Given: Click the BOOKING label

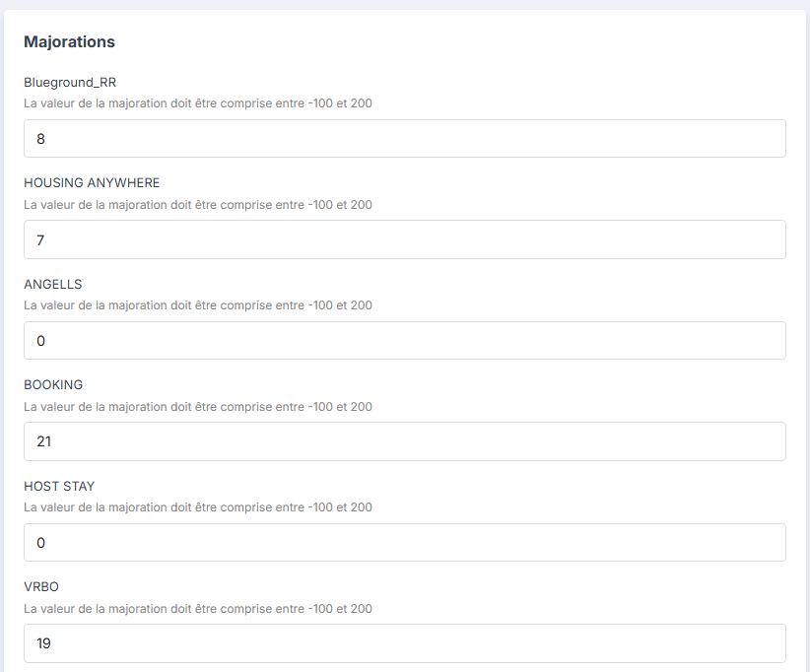Looking at the screenshot, I should [53, 385].
